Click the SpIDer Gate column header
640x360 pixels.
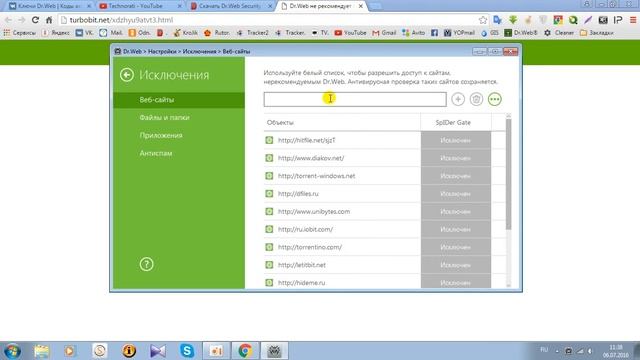pos(456,122)
